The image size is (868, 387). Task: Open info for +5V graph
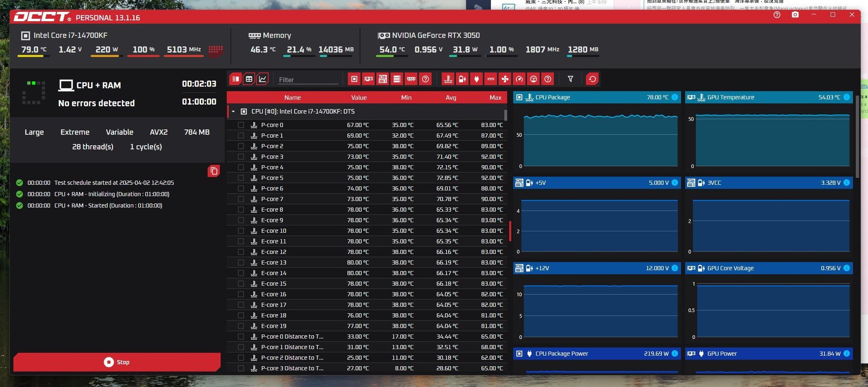pos(675,182)
